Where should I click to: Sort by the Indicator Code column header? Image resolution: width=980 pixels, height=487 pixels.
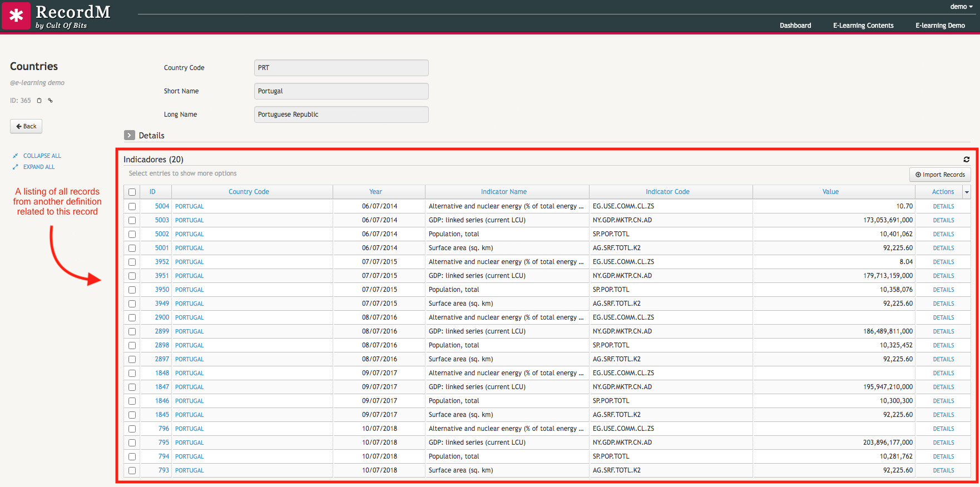coord(667,192)
